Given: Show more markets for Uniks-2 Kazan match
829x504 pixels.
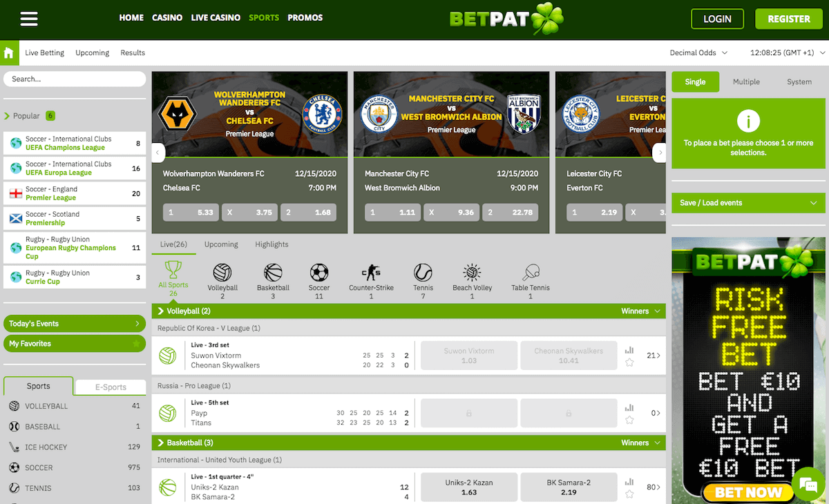Looking at the screenshot, I should click(x=654, y=487).
